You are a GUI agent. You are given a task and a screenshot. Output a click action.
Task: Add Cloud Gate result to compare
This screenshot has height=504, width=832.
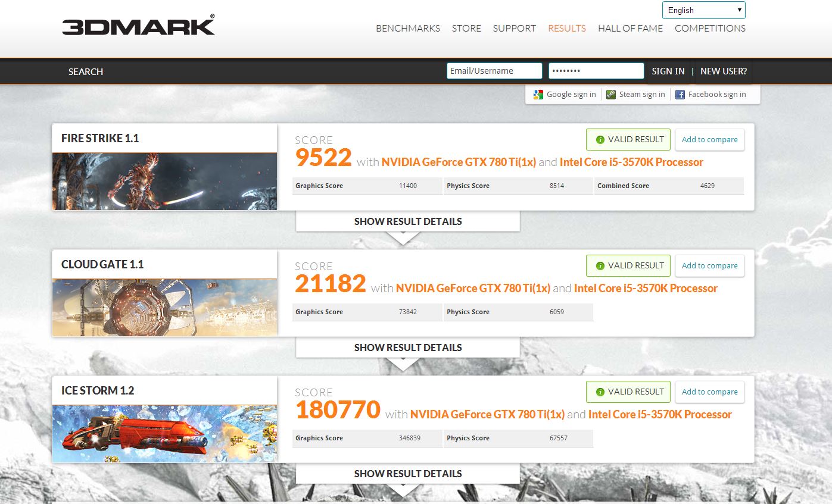tap(709, 266)
